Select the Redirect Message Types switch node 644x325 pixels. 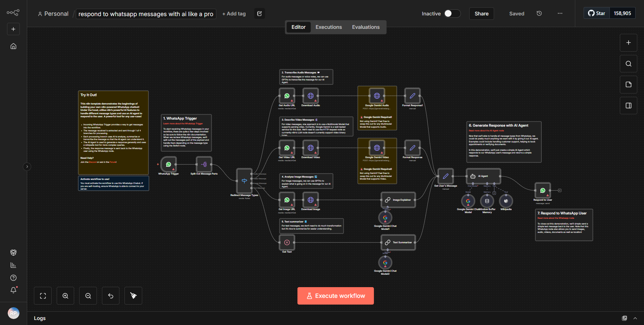[x=244, y=181]
